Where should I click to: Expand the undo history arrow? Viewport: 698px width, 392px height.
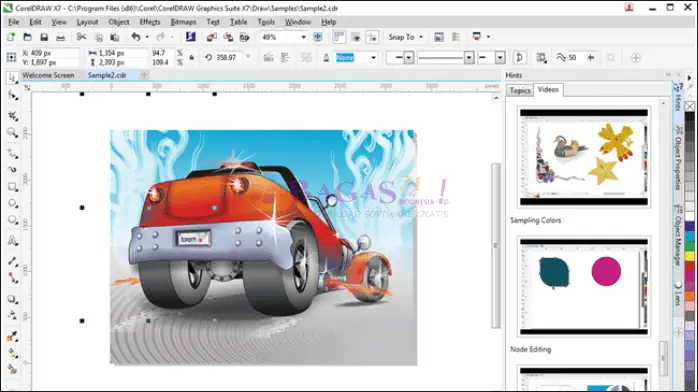pos(147,37)
